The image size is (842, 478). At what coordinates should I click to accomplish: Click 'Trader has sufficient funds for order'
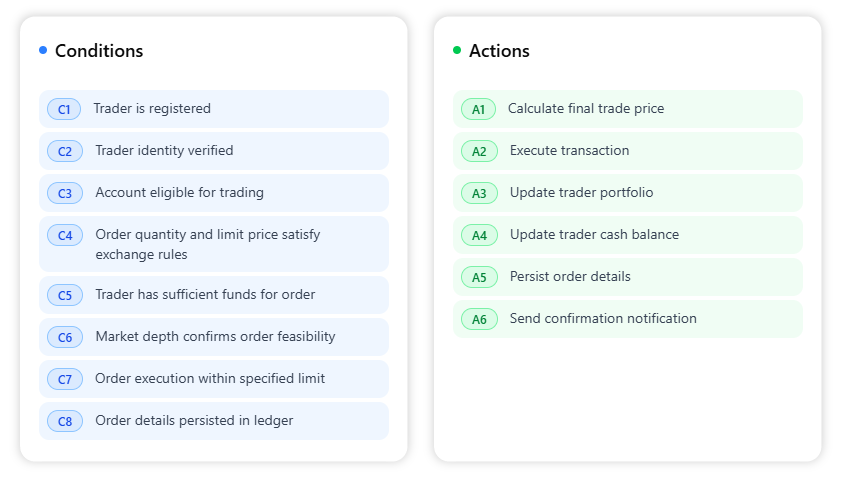(205, 295)
